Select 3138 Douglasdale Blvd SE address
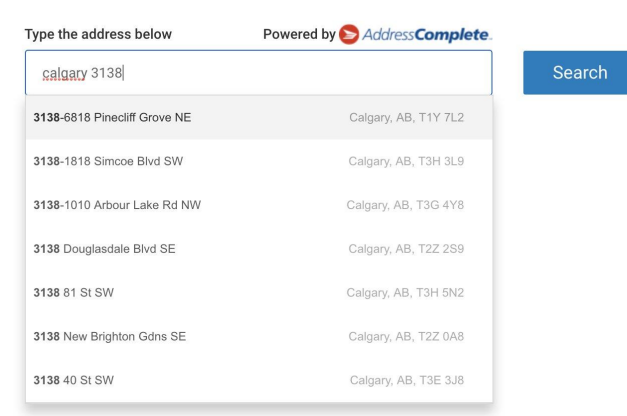Screen dimensions: 627x416 [x=259, y=249]
